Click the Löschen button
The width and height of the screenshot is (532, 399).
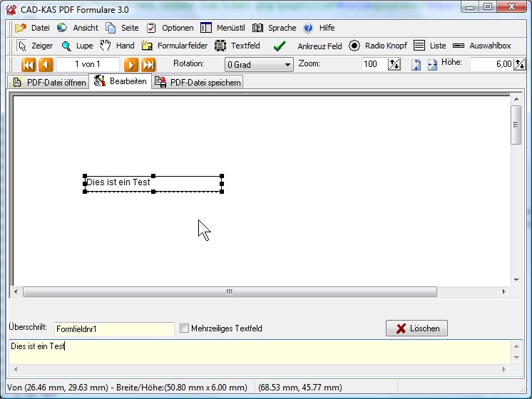pyautogui.click(x=417, y=328)
